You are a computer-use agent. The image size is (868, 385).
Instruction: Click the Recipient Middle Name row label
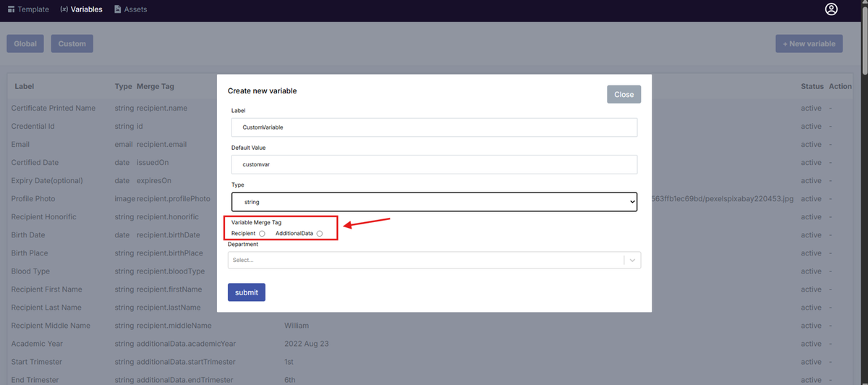tap(51, 325)
